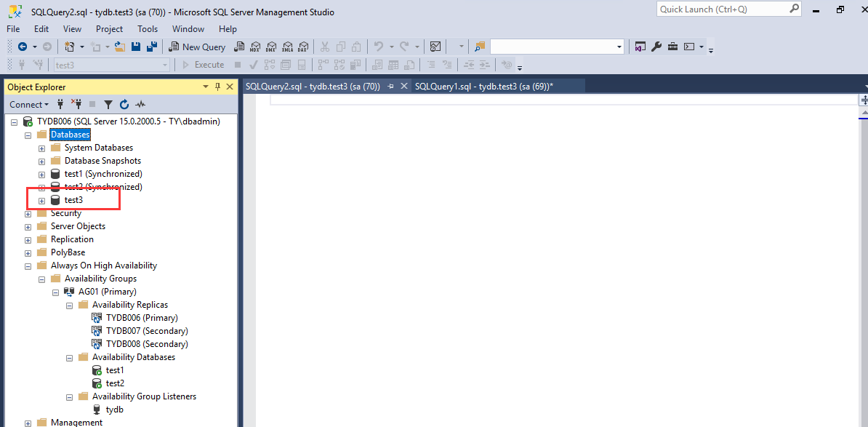Click the Filter funnel icon in Object Explorer

coord(108,104)
